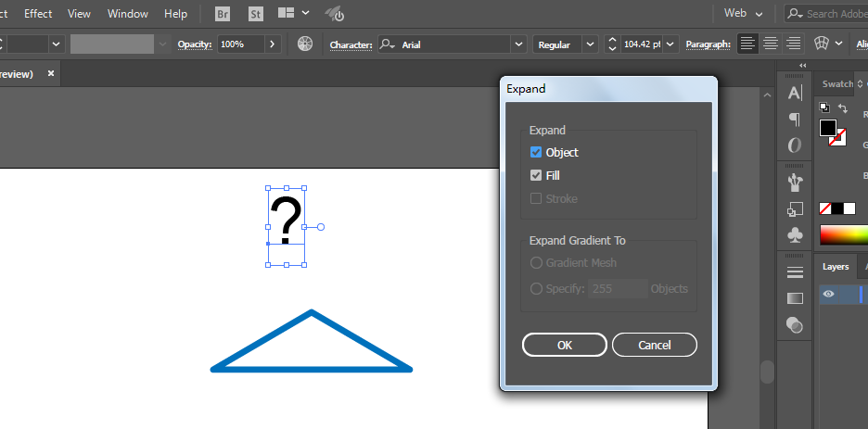Click the Recolor Artwork icon
The image size is (868, 429).
click(305, 44)
